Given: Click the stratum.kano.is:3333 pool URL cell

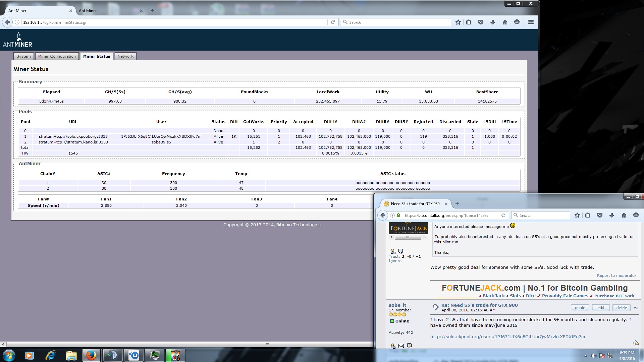Looking at the screenshot, I should point(73,142).
